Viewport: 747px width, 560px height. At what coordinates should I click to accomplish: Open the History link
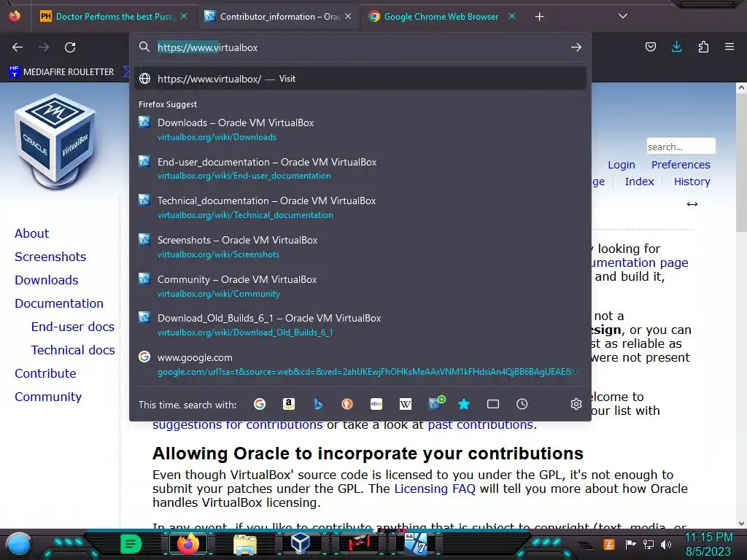coord(692,182)
